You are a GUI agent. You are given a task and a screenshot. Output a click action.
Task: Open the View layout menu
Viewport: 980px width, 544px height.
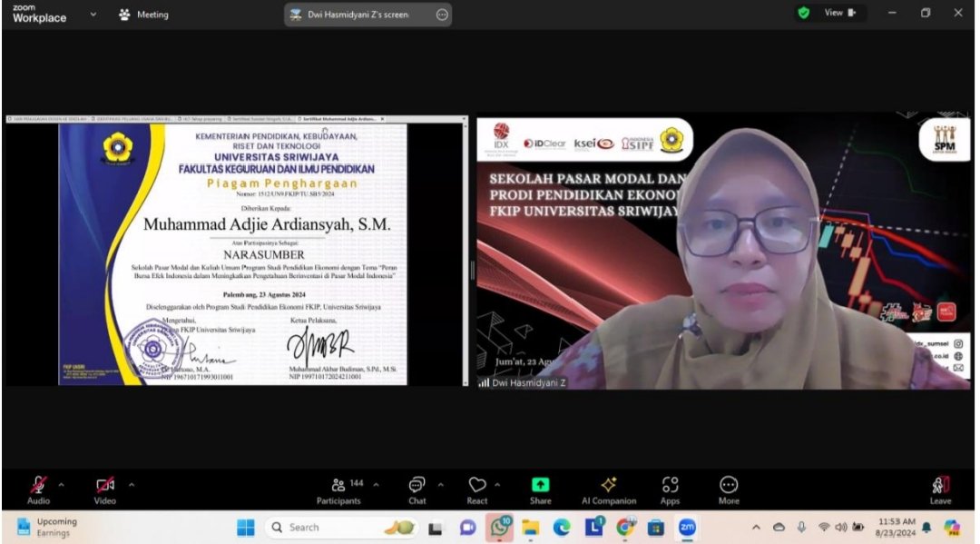(839, 13)
